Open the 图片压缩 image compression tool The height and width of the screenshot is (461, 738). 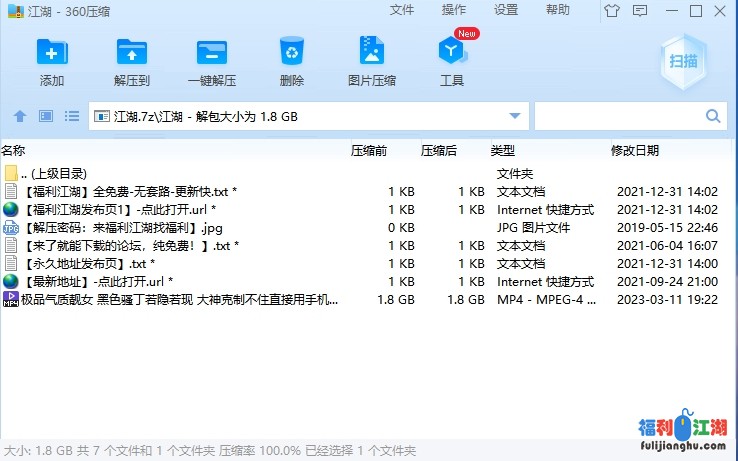tap(372, 50)
